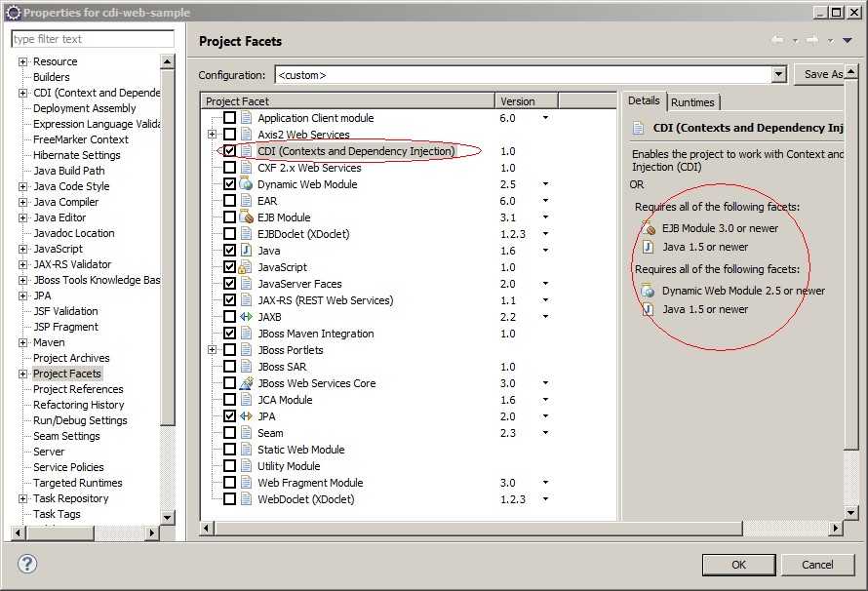Click the JAXB facet icon
This screenshot has width=868, height=591.
[x=247, y=317]
